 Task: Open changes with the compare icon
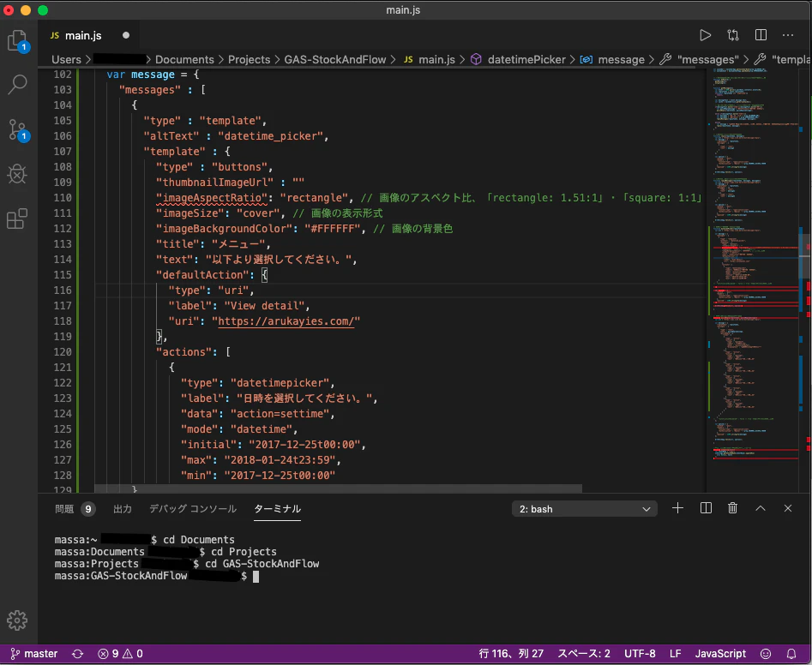tap(733, 35)
